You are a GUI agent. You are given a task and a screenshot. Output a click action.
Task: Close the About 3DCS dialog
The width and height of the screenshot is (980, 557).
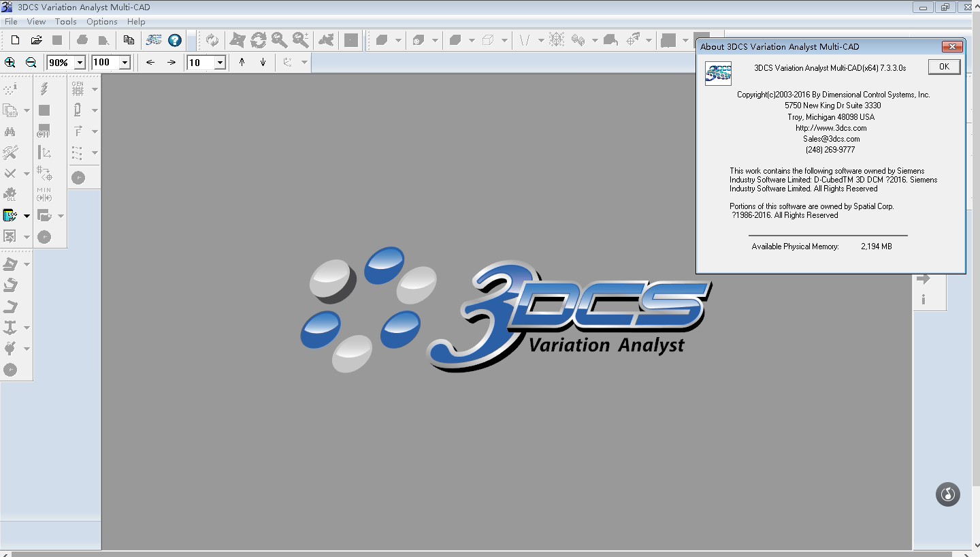point(952,47)
